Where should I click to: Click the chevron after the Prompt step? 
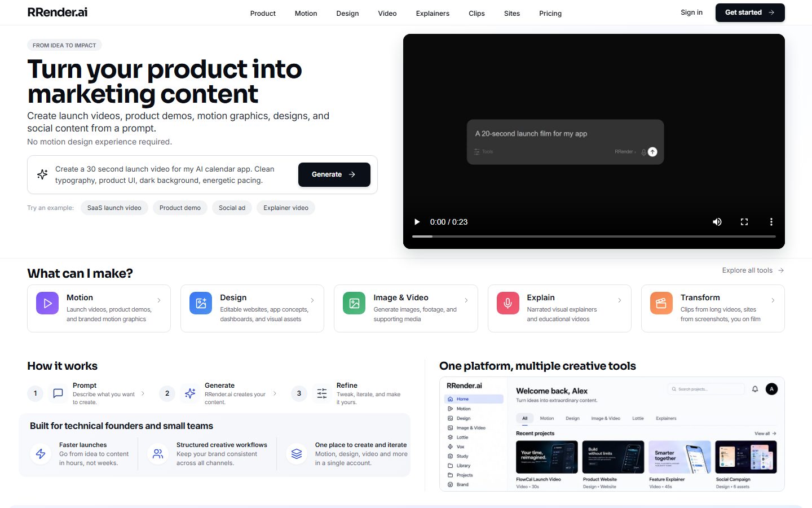143,393
